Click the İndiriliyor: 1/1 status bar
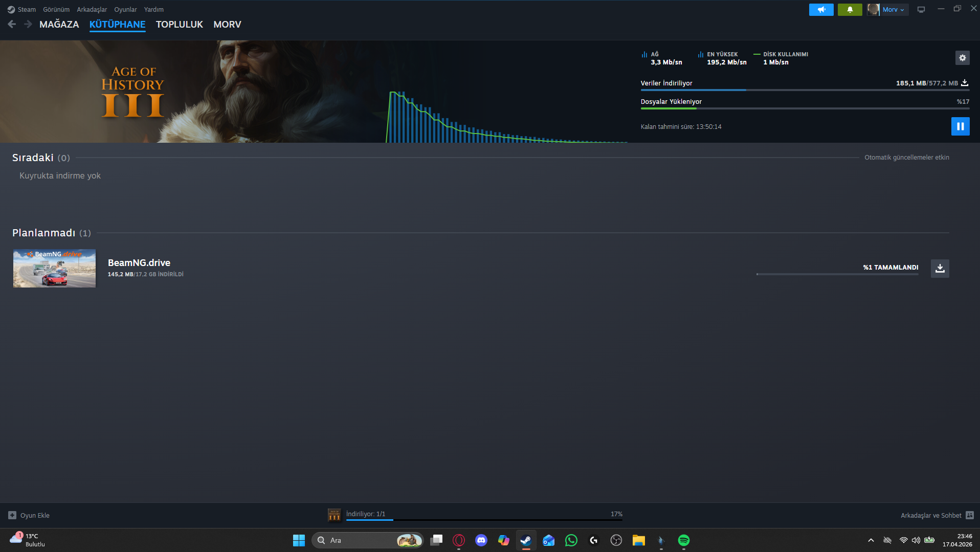Screen dimensions: 980x552 (484, 515)
